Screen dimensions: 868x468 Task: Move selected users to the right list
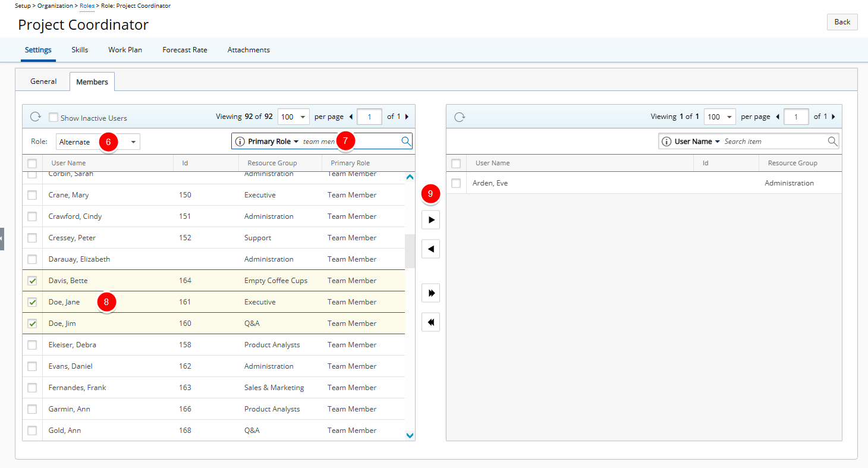click(431, 220)
